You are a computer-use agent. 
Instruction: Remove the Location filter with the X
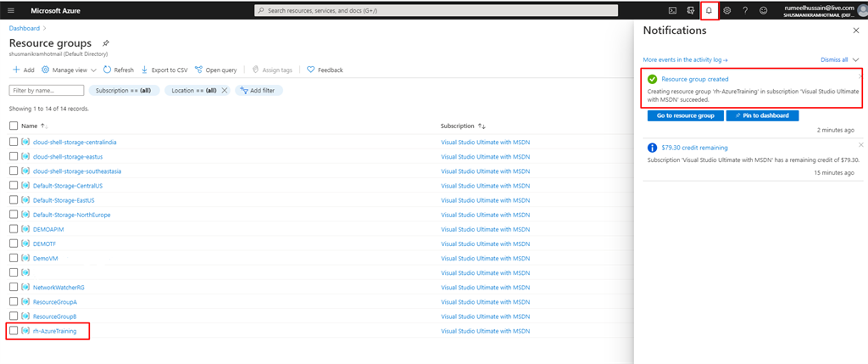pos(224,90)
